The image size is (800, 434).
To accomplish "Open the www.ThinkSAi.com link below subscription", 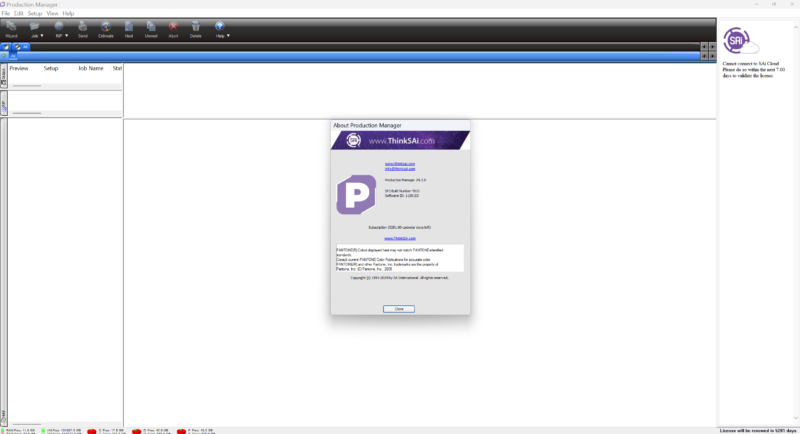I will (399, 238).
